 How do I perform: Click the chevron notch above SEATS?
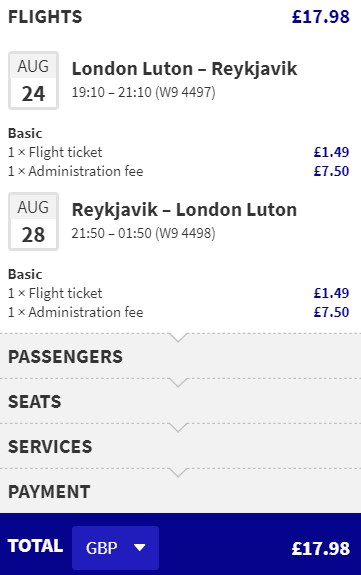[x=178, y=382]
